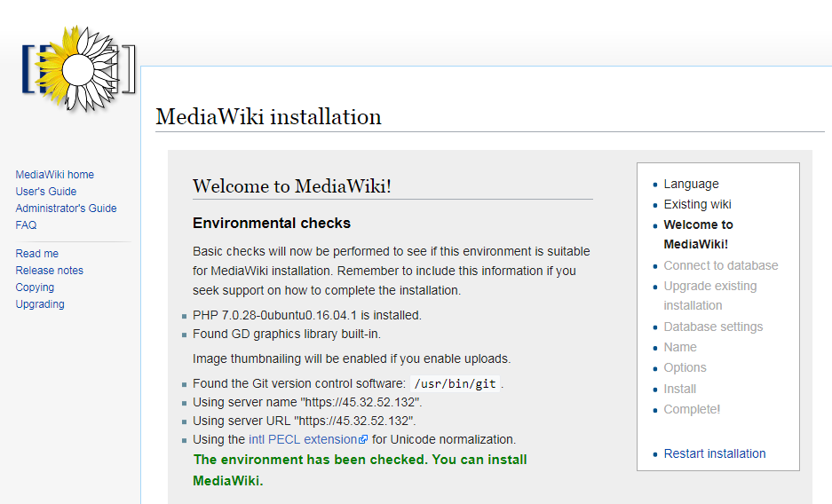Open the Upgrading link

point(40,304)
